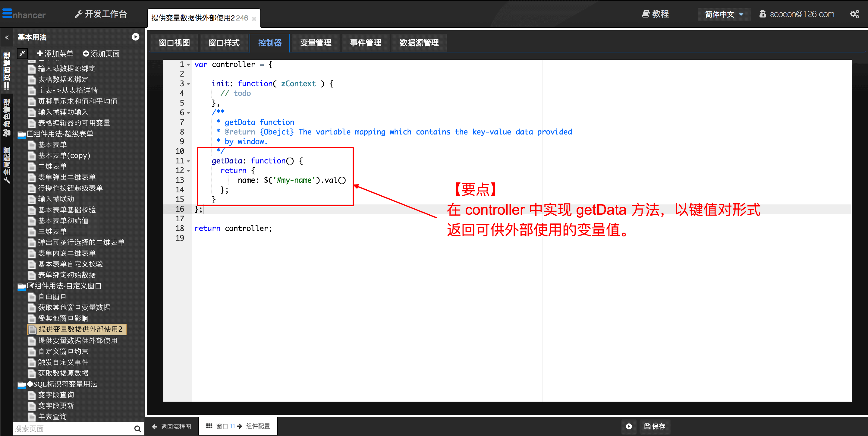Viewport: 868px width, 436px height.
Task: Click the settings gears icon at top right
Action: pyautogui.click(x=854, y=14)
